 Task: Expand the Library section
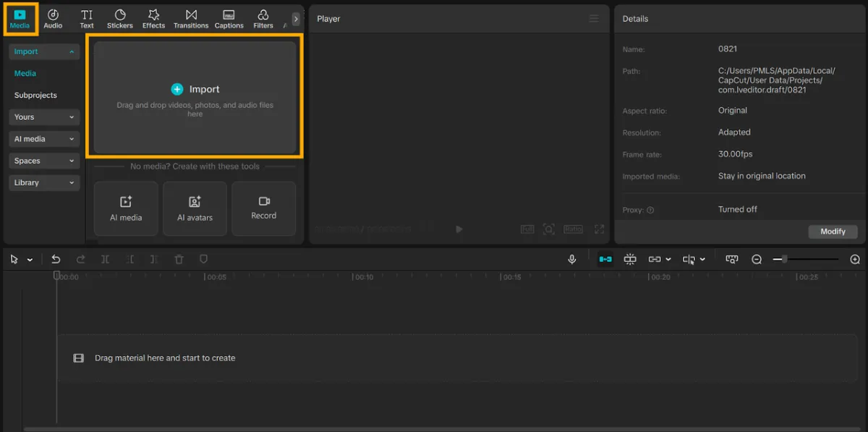click(45, 182)
